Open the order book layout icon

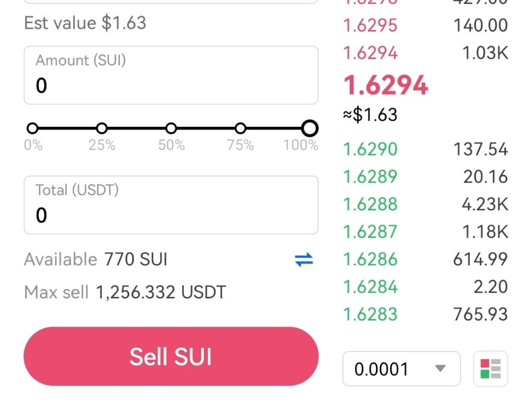[x=490, y=369]
